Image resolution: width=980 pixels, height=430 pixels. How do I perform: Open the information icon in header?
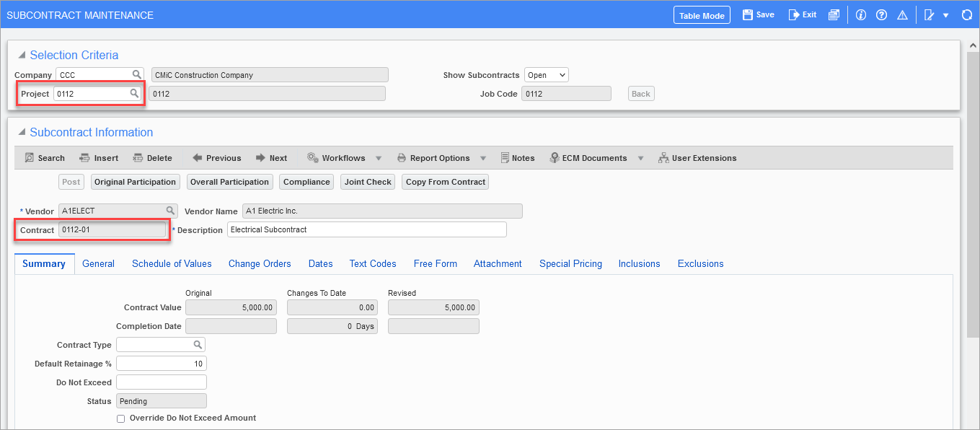860,14
